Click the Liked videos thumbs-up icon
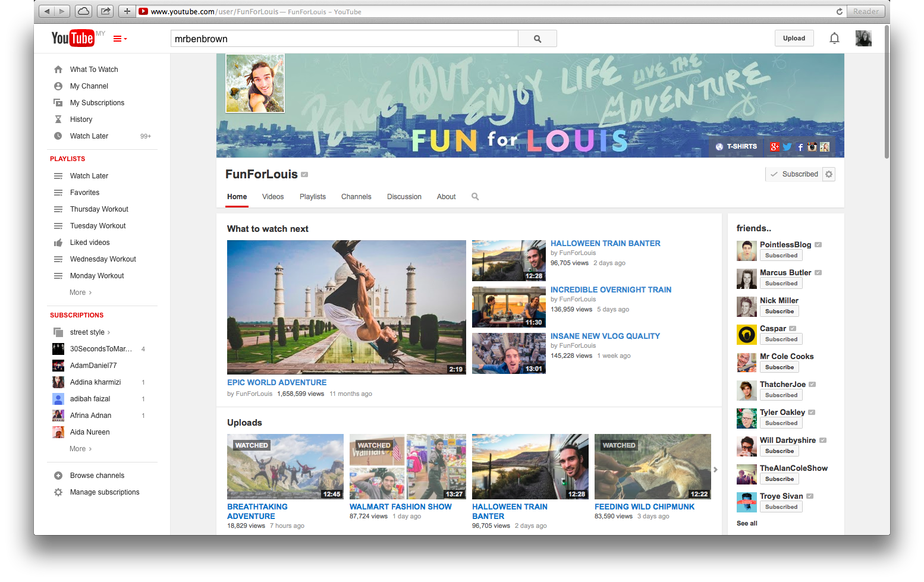 point(58,243)
